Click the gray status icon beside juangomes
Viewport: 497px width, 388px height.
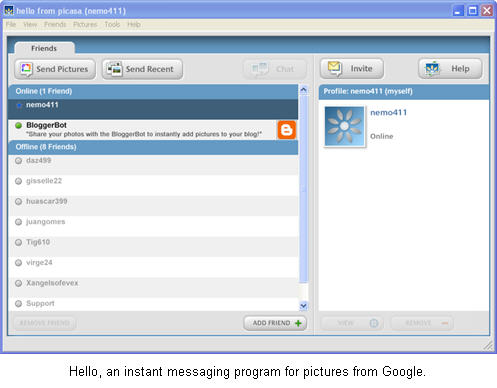click(19, 222)
